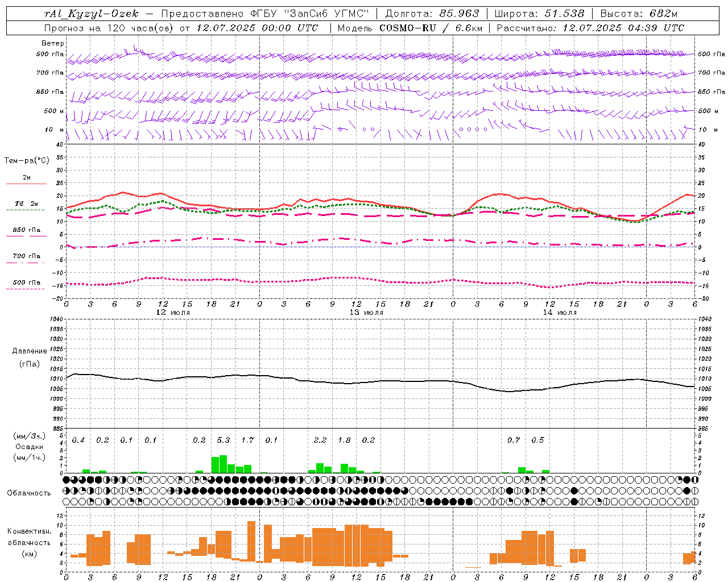Viewport: 728px width, 582px height.
Task: Click the 2.2 precipitation total
Action: pyautogui.click(x=320, y=440)
